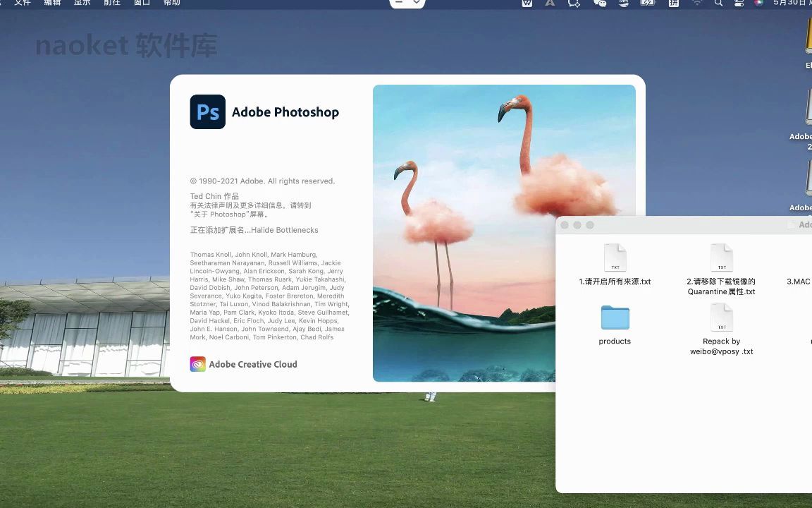Click the chat bubble icon left of WeChat
812x508 pixels.
[x=574, y=3]
